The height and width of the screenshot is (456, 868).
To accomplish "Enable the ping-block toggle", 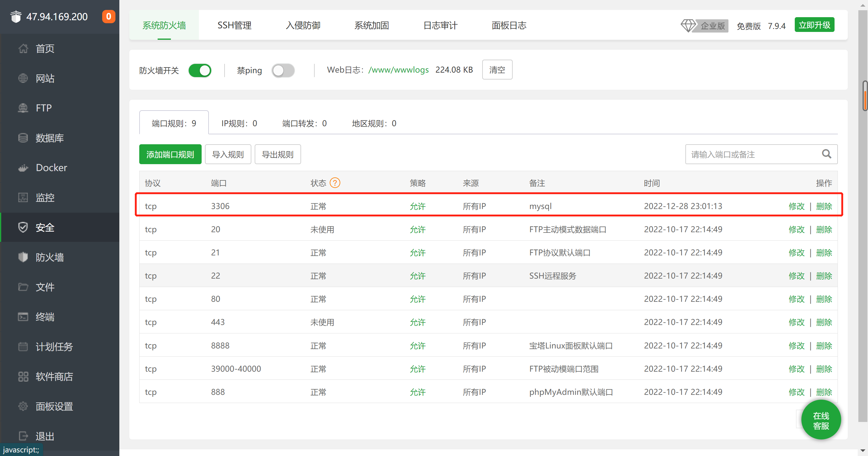I will point(283,70).
